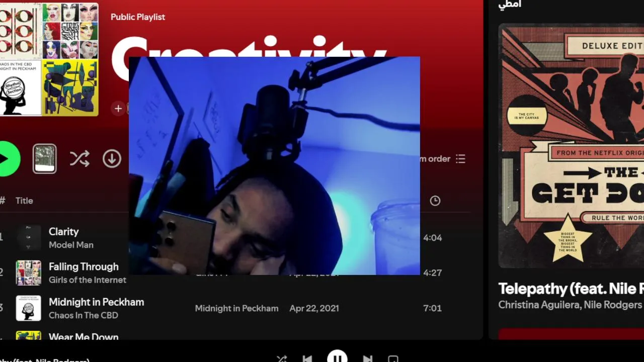
Task: Toggle shuffle in the bottom player bar
Action: click(x=282, y=358)
